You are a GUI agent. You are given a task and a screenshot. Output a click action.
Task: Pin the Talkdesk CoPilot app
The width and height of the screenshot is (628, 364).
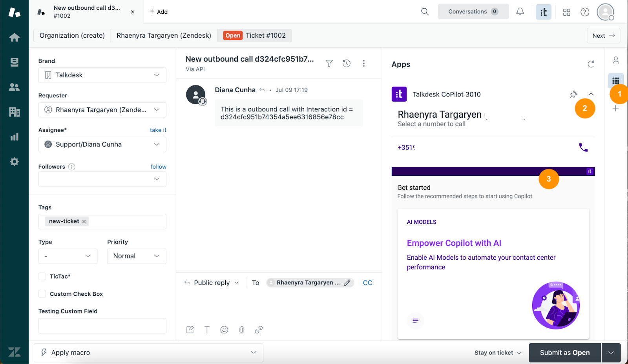point(573,94)
